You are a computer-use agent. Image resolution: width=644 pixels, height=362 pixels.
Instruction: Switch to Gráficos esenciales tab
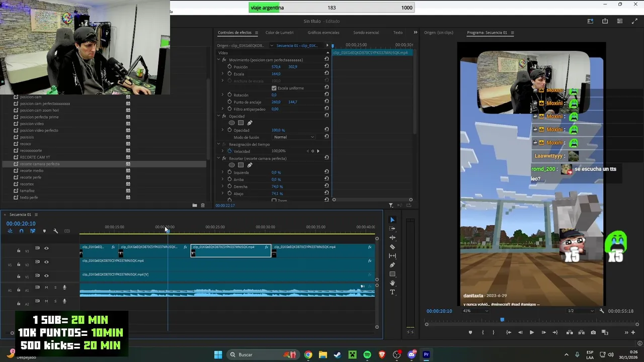324,33
